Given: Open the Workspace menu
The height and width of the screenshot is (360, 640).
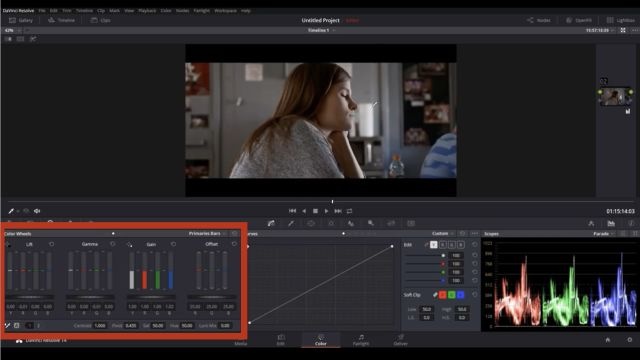Looking at the screenshot, I should [225, 11].
